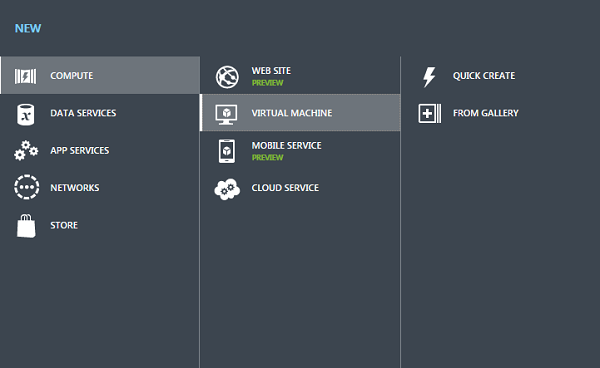Click the FROM GALLERY text link
This screenshot has height=368, width=600.
pyautogui.click(x=486, y=113)
